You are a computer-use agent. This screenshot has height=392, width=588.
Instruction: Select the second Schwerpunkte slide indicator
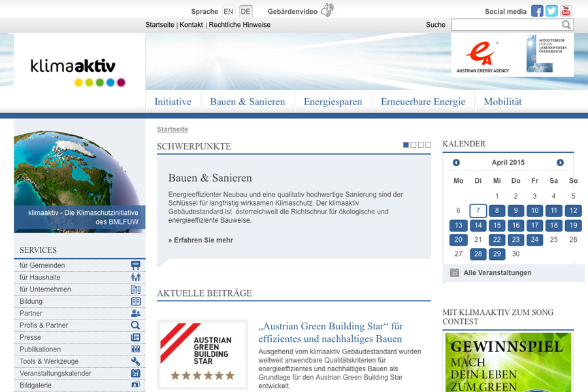[414, 145]
